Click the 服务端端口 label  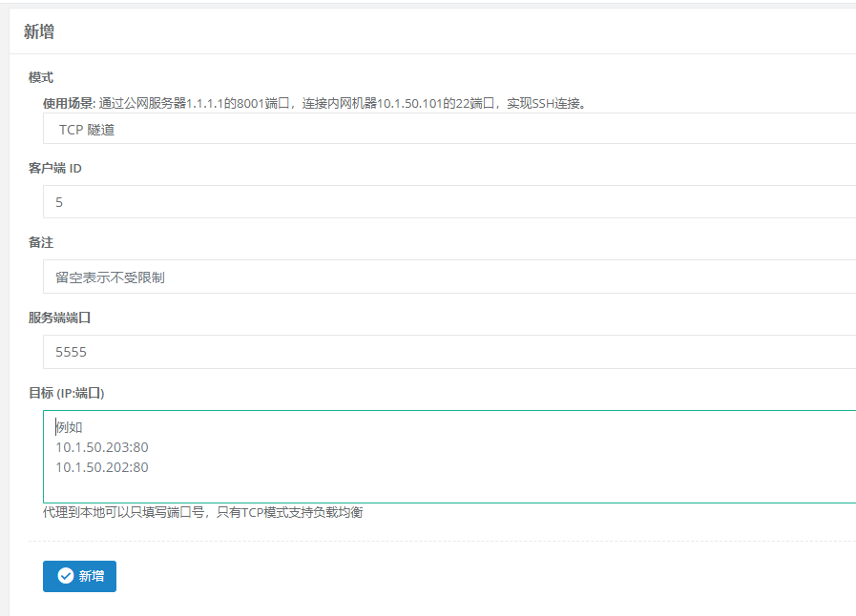[59, 318]
